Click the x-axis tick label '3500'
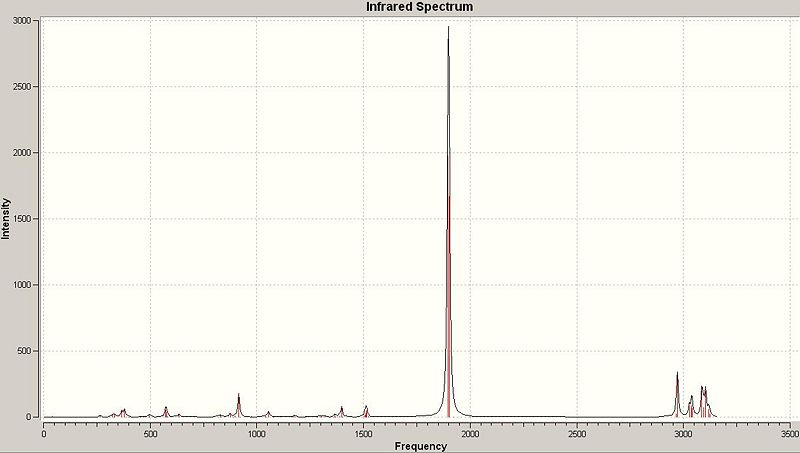The height and width of the screenshot is (453, 800). tap(790, 434)
